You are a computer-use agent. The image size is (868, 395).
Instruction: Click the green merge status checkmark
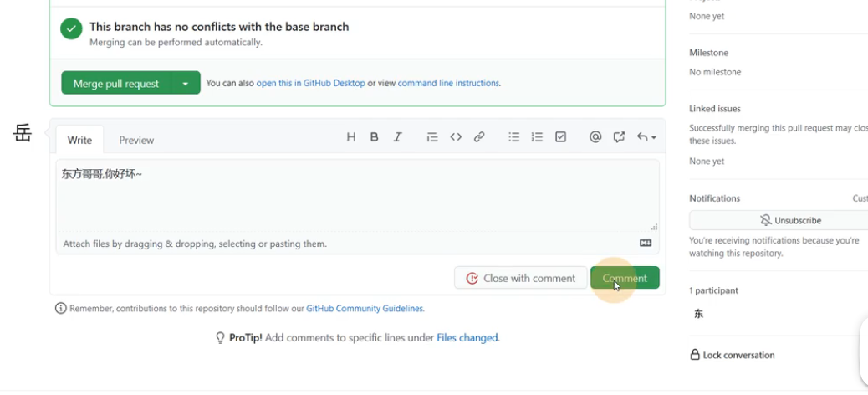click(71, 28)
